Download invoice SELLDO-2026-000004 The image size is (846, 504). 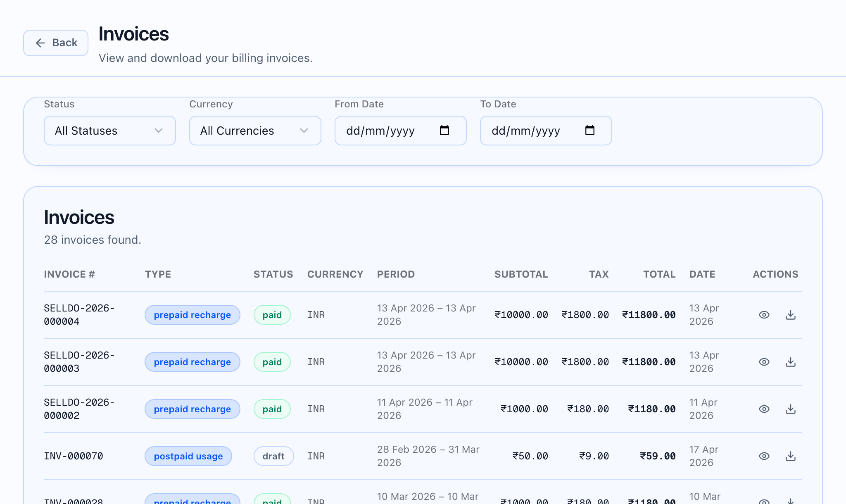point(791,315)
